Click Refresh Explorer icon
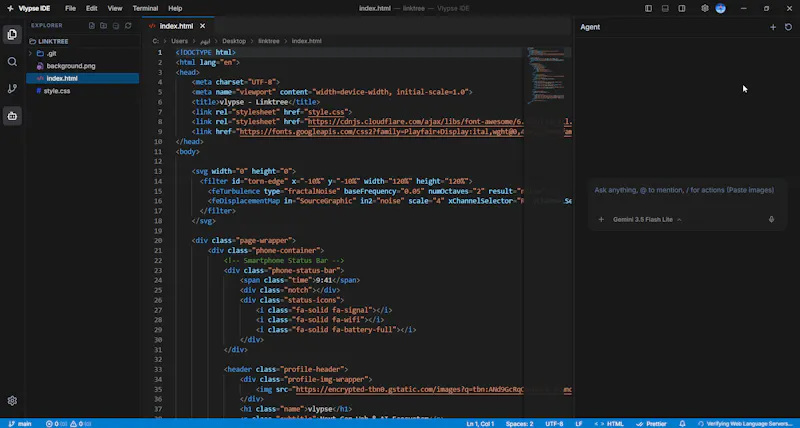 128,26
